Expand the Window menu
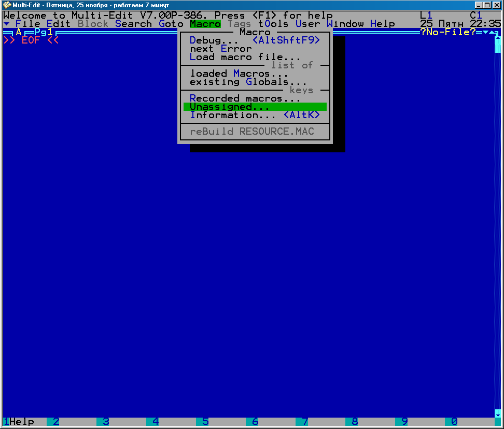The width and height of the screenshot is (504, 429). [345, 24]
